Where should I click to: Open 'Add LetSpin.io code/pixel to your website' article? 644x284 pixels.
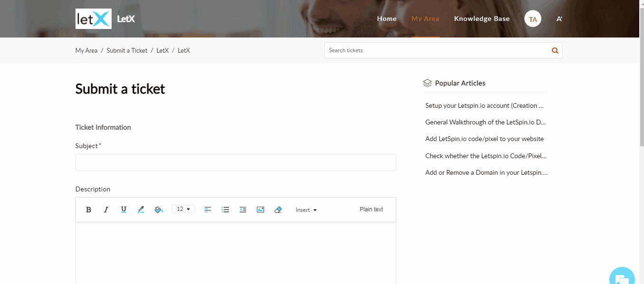(x=484, y=139)
